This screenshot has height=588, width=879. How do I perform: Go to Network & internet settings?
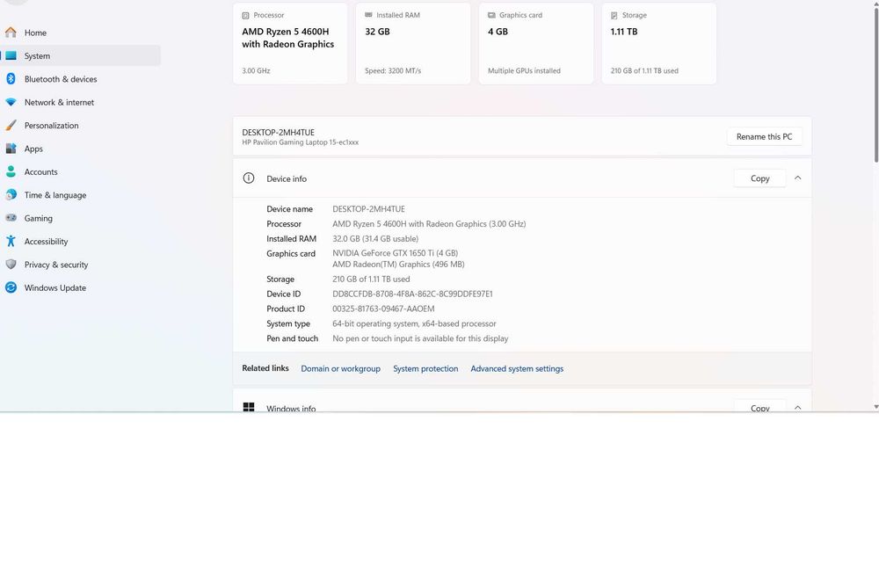81,102
